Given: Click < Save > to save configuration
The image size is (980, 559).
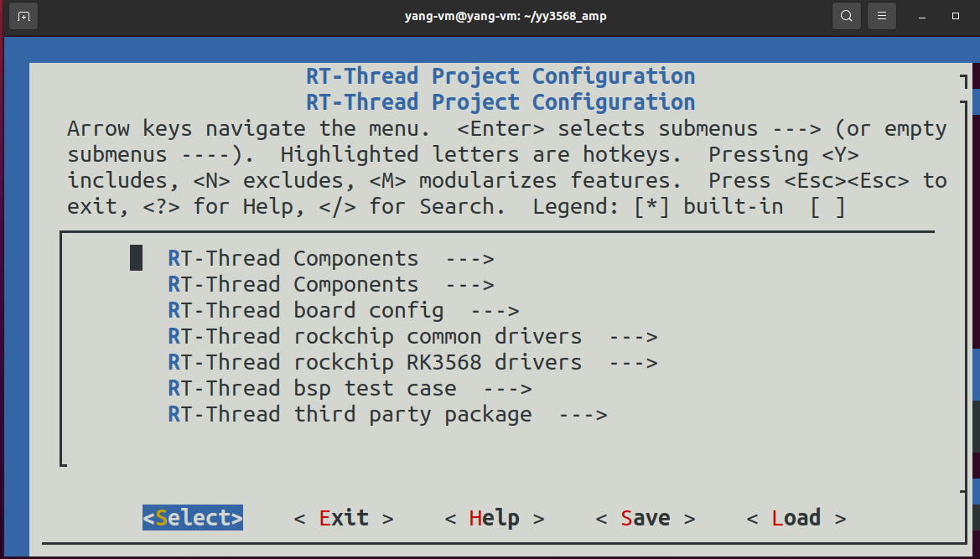Looking at the screenshot, I should tap(646, 518).
